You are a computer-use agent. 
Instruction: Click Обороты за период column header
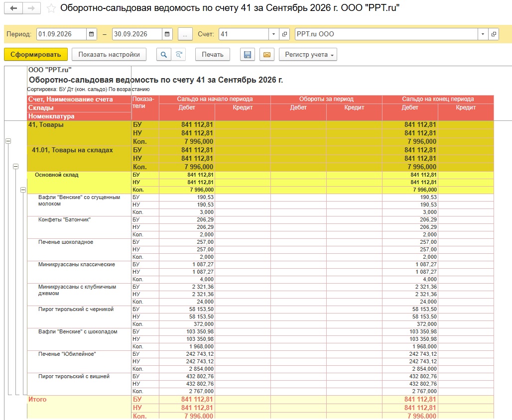click(x=326, y=99)
